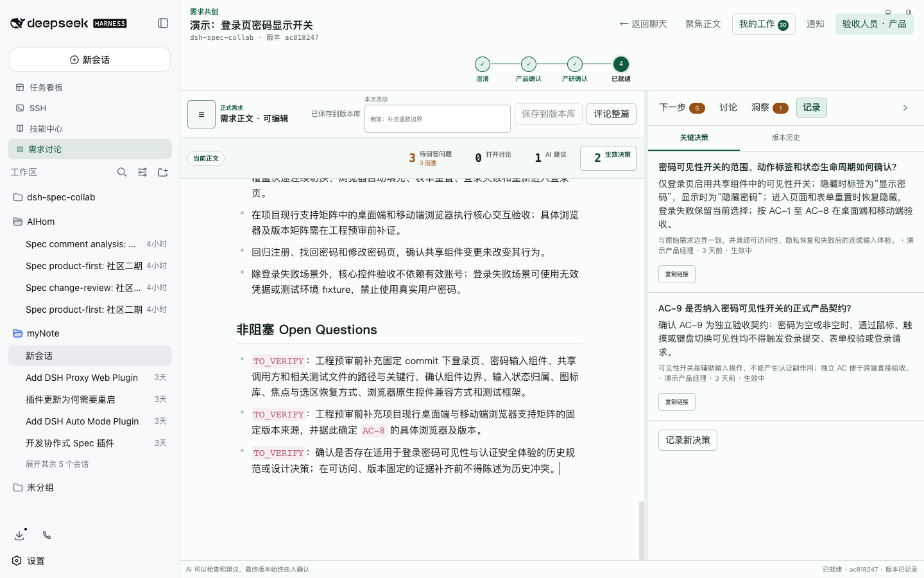Screen dimensions: 924x578
Task: Click the phone icon at bottom
Action: (47, 535)
